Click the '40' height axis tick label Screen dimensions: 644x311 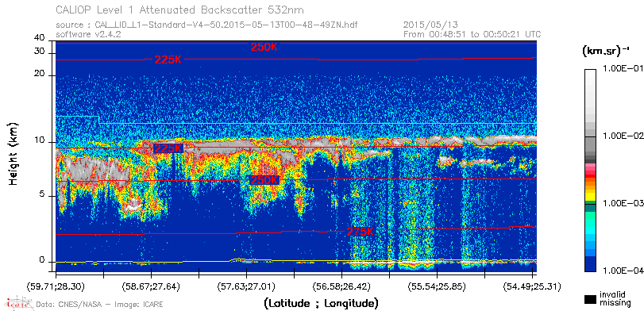point(40,38)
